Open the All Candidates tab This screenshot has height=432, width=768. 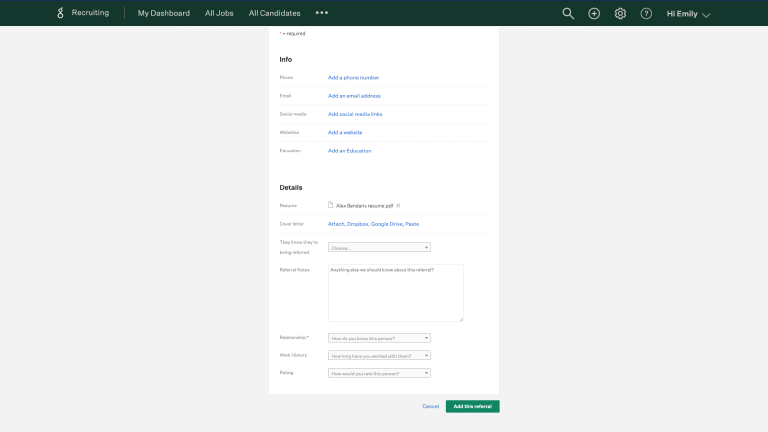[x=274, y=13]
